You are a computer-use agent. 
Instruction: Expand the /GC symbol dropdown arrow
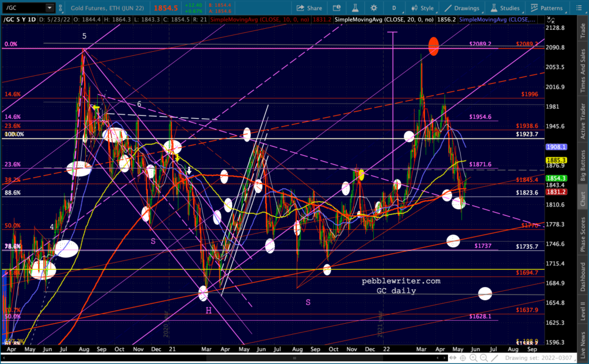[x=49, y=7]
